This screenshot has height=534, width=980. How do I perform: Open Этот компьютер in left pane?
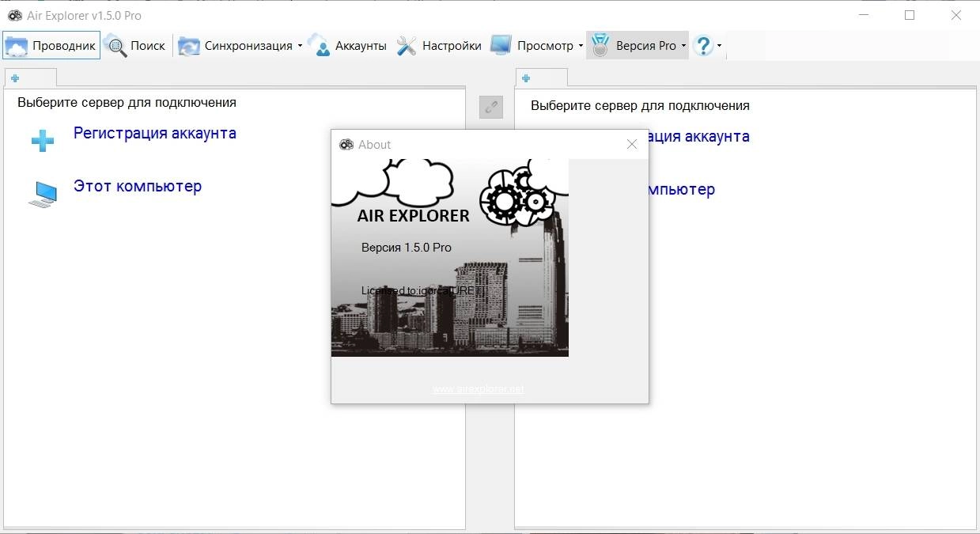click(138, 186)
